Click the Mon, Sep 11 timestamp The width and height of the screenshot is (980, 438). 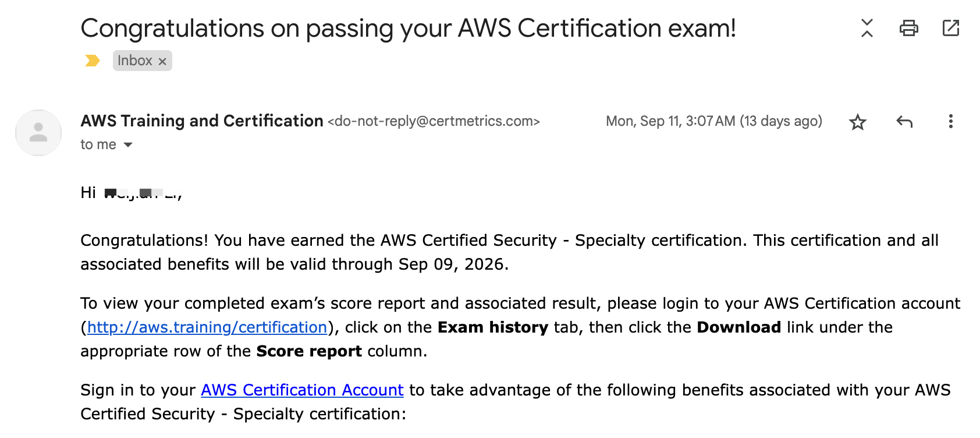coord(713,121)
